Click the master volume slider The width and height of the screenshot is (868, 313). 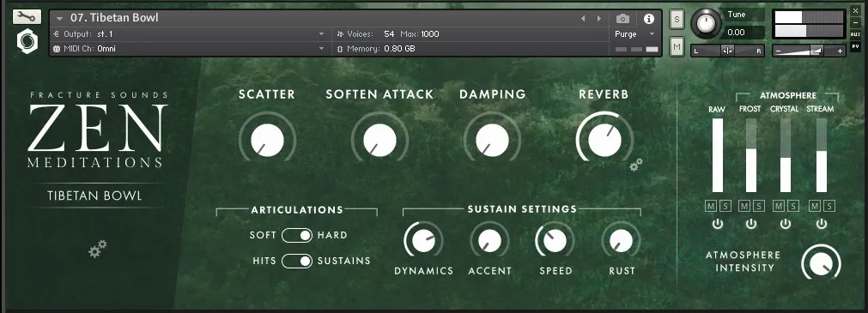tap(809, 51)
